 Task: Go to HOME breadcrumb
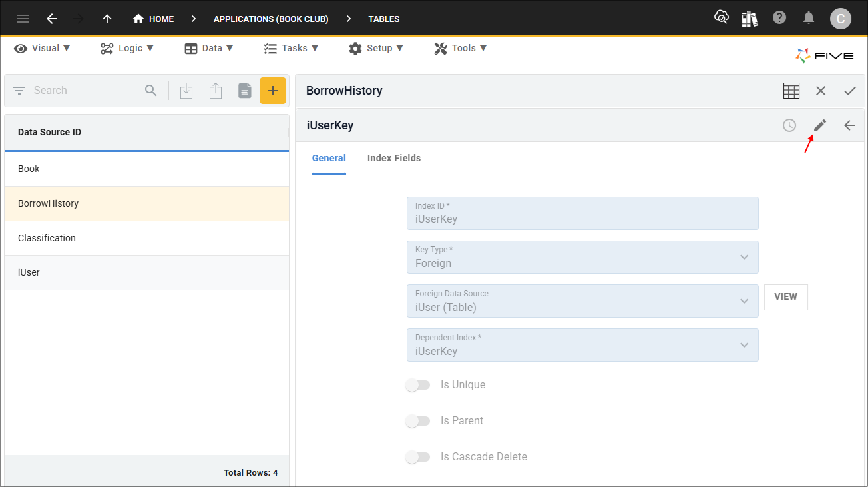tap(154, 19)
